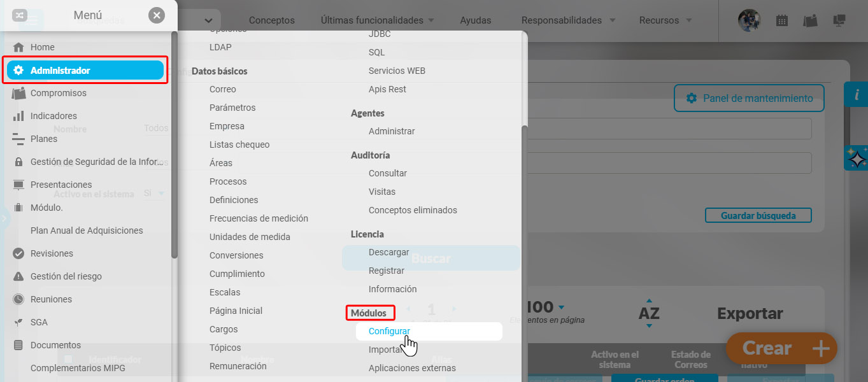
Task: Open the Conceptos top menu
Action: 272,20
